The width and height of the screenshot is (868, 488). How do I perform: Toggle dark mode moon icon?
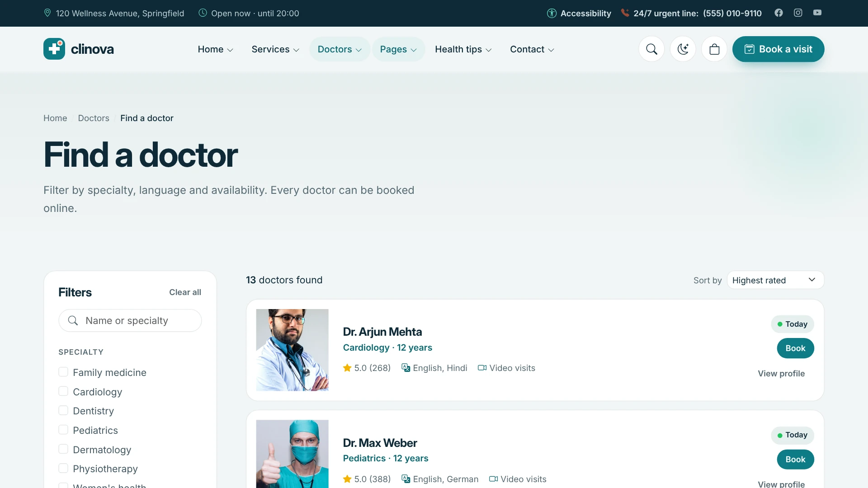[683, 49]
